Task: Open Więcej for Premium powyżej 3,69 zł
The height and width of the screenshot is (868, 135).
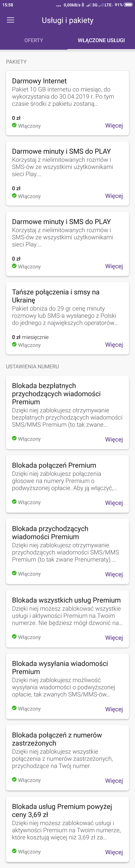Action: (x=114, y=852)
